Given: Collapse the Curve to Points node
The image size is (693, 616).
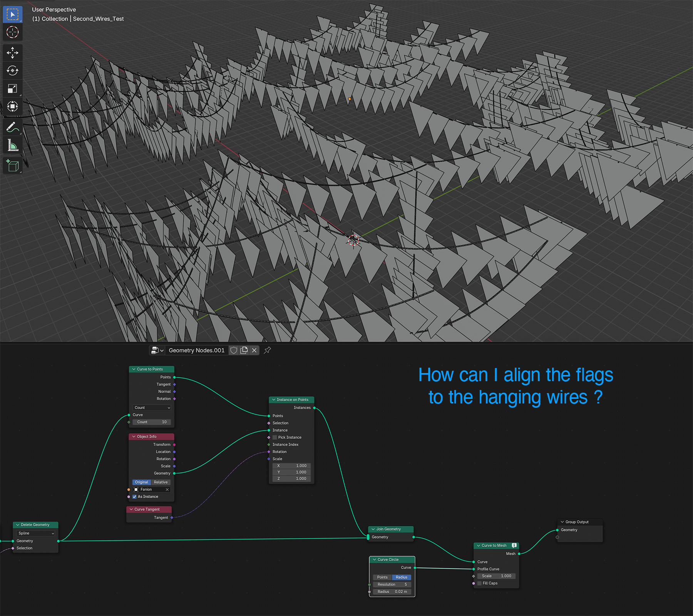Looking at the screenshot, I should [134, 369].
